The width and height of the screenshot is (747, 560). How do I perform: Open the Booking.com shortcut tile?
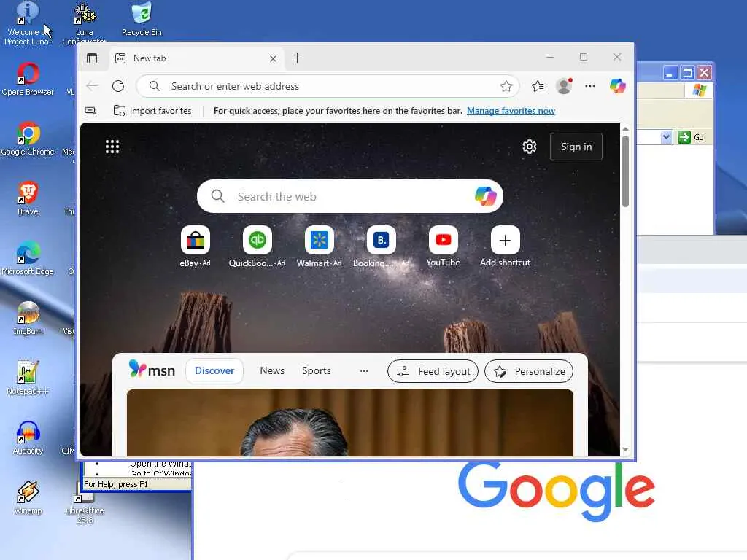click(381, 240)
